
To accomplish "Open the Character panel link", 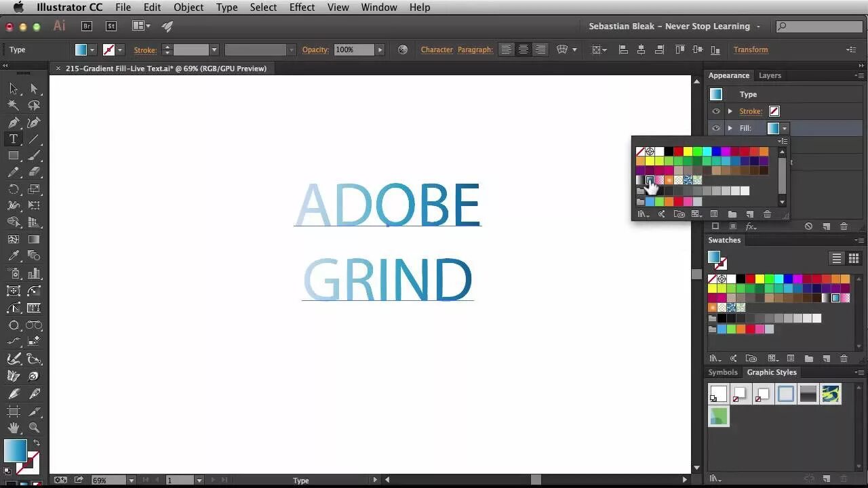I will click(437, 49).
